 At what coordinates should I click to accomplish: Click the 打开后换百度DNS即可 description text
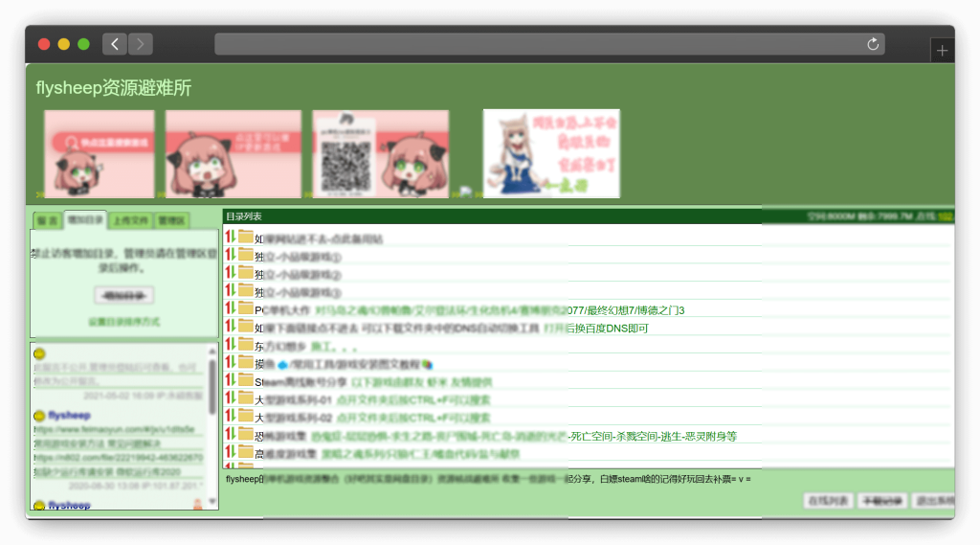(596, 329)
